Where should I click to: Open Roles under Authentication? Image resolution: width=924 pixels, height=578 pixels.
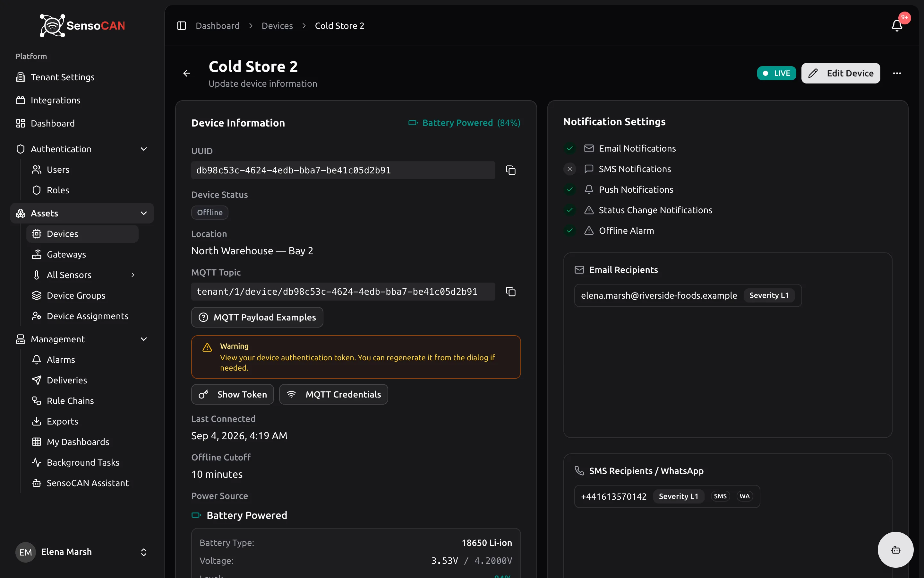(82, 190)
